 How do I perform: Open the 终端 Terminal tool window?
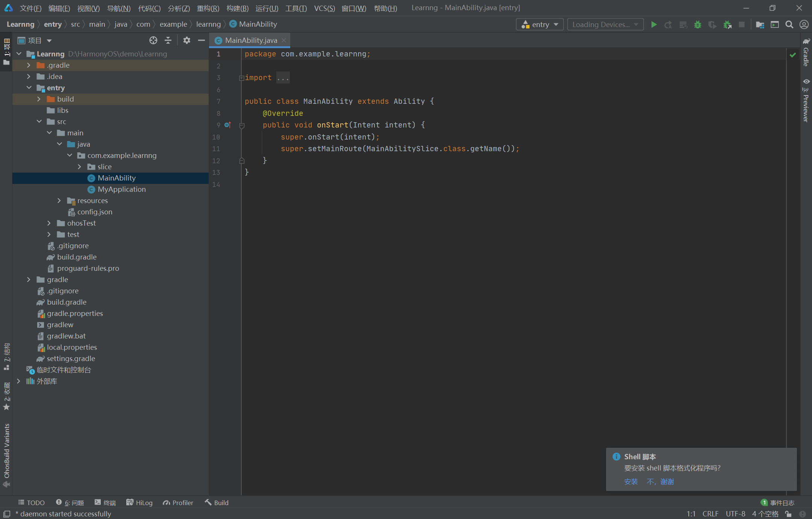105,502
